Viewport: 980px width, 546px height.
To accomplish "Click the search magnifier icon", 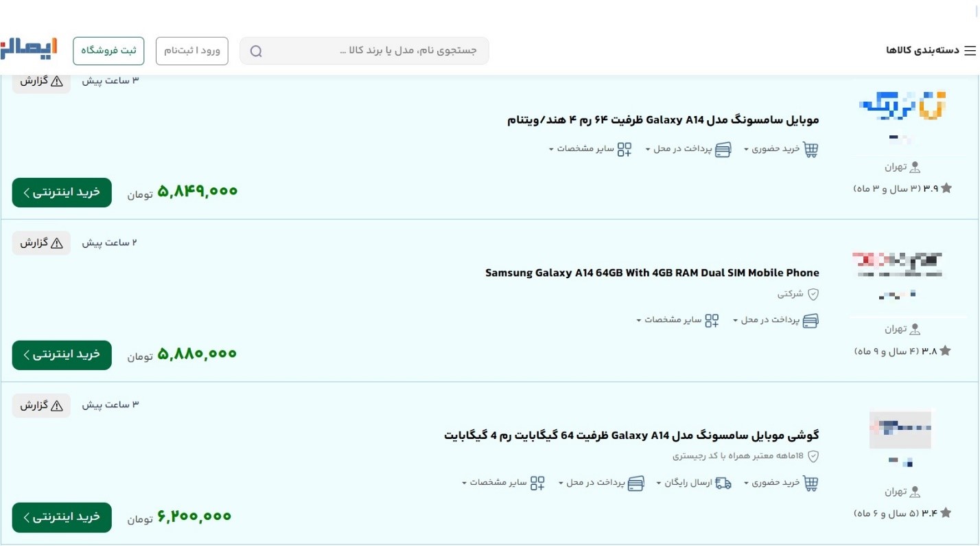I will (x=256, y=52).
